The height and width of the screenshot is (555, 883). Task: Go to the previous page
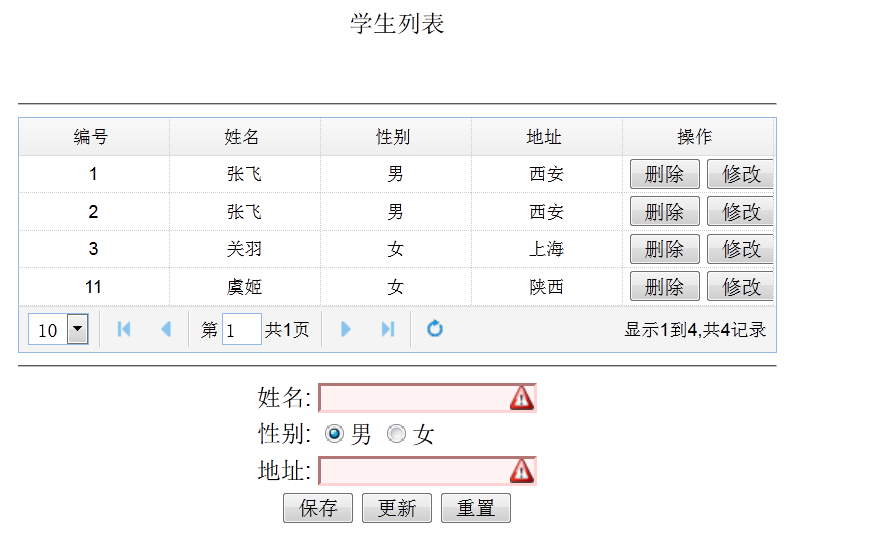(166, 329)
